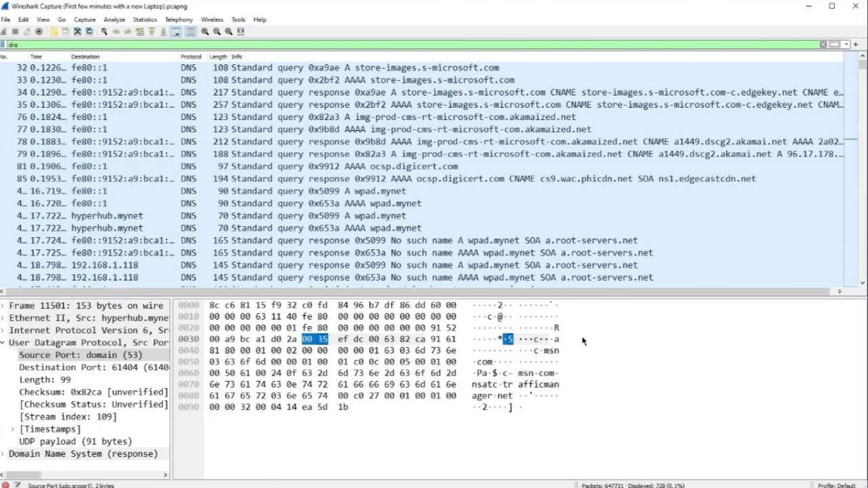Select packet 32 query store-images.s-microsoft.com
868x488 pixels.
click(422, 68)
